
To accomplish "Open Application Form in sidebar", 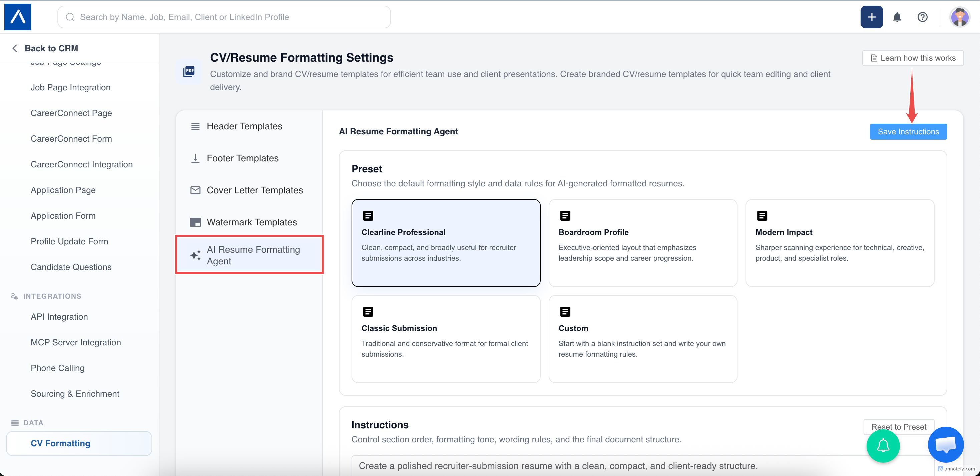I will (x=63, y=216).
